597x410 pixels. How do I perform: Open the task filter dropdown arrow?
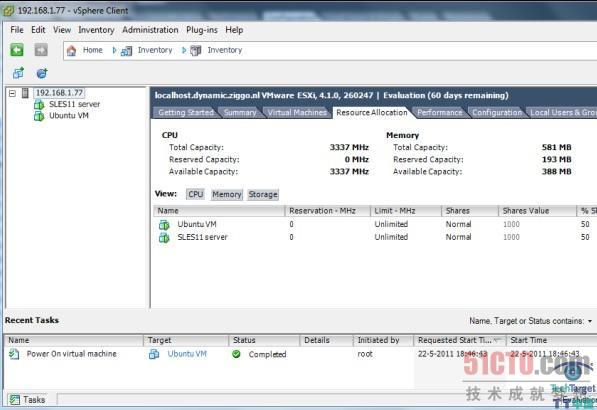point(590,321)
